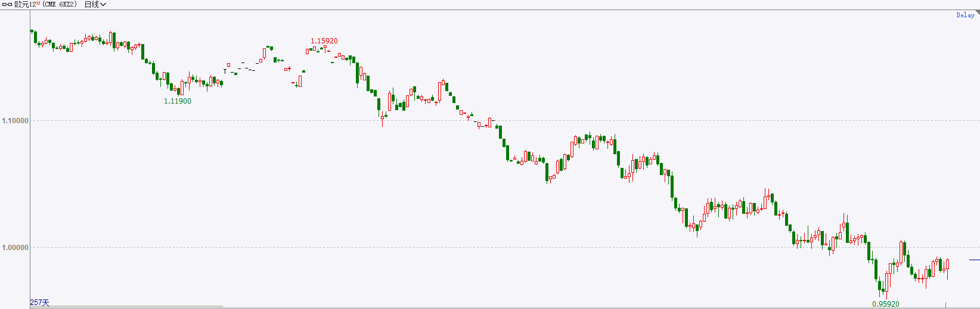The height and width of the screenshot is (309, 980).
Task: Click the dashed 1.00000 gridline
Action: coord(504,247)
